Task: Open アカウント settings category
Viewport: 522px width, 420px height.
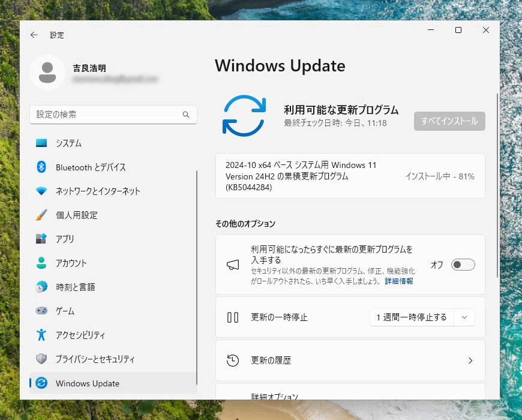Action: point(113,263)
